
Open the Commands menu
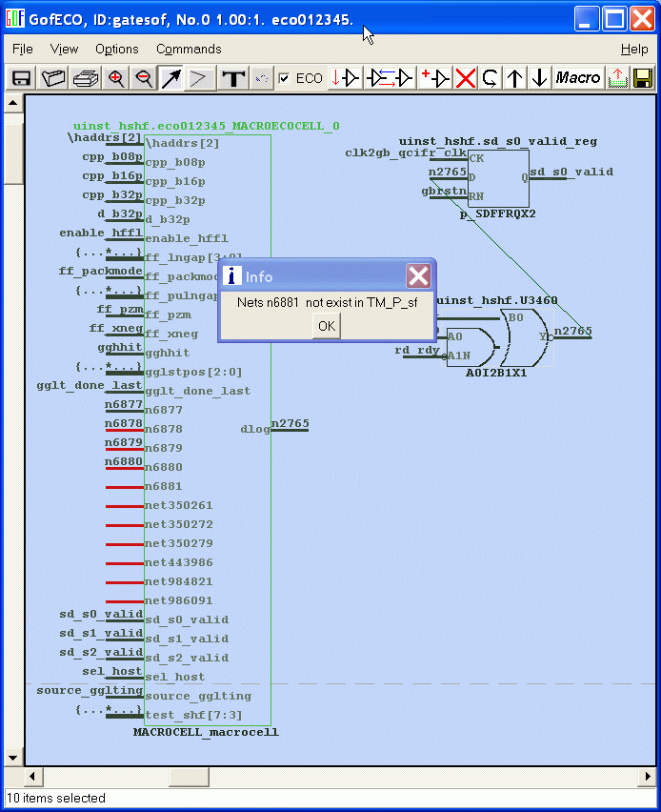click(189, 49)
